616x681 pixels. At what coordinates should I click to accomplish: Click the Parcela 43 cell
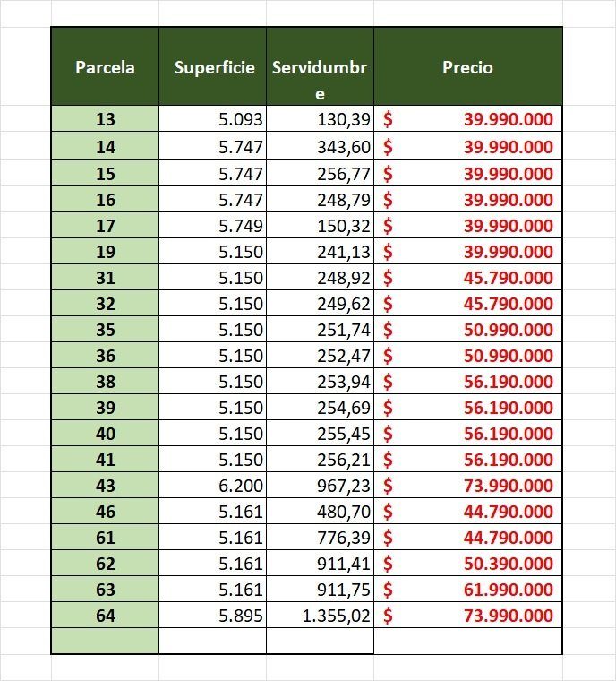(x=105, y=485)
